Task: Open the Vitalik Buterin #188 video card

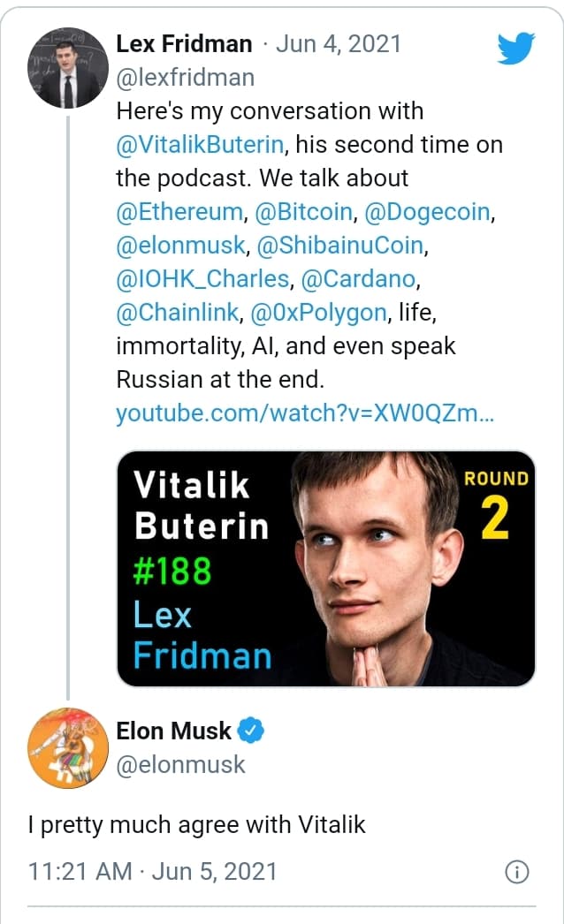Action: [x=326, y=569]
